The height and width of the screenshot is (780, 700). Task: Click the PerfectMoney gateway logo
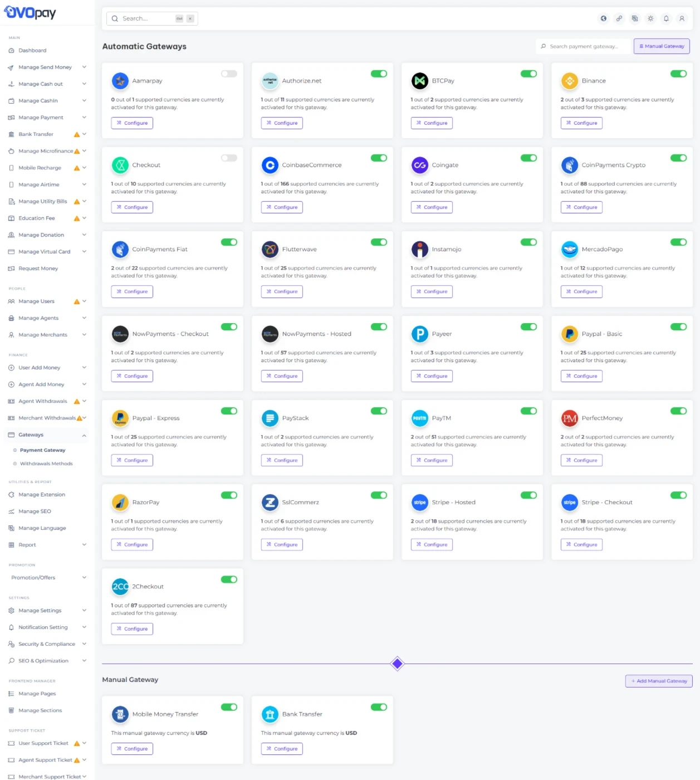pyautogui.click(x=569, y=418)
